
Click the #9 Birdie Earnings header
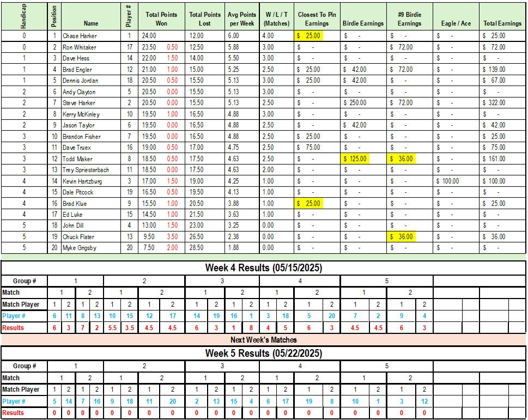pos(409,19)
